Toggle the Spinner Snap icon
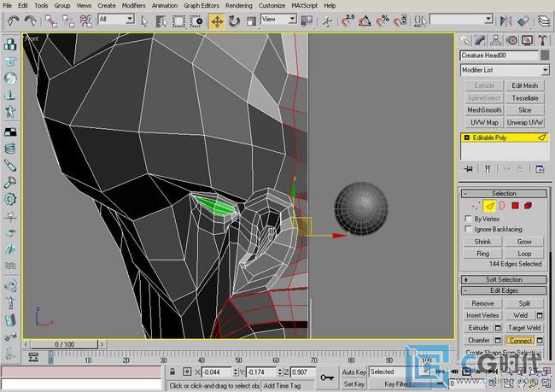 pyautogui.click(x=400, y=20)
